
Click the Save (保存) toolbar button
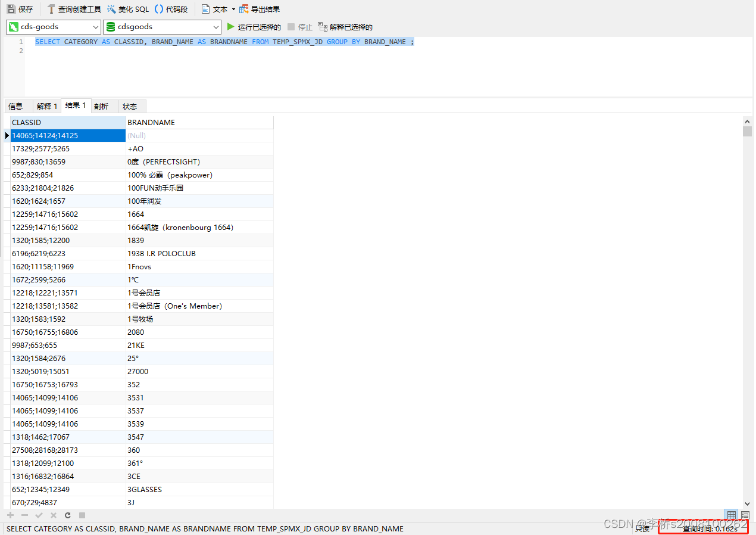[20, 9]
